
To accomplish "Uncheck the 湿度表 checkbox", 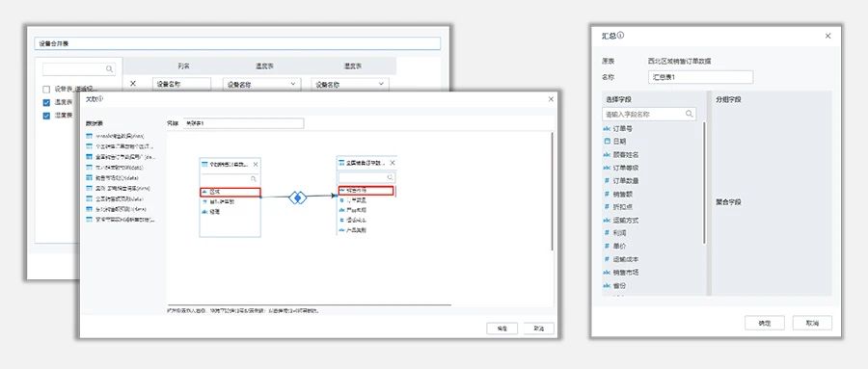I will 46,116.
